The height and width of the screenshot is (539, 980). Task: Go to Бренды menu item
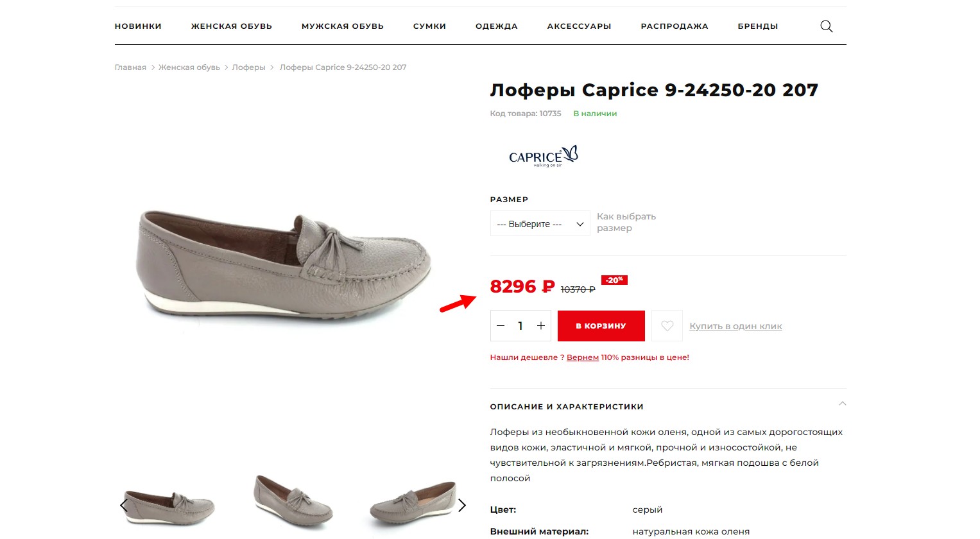(x=758, y=26)
